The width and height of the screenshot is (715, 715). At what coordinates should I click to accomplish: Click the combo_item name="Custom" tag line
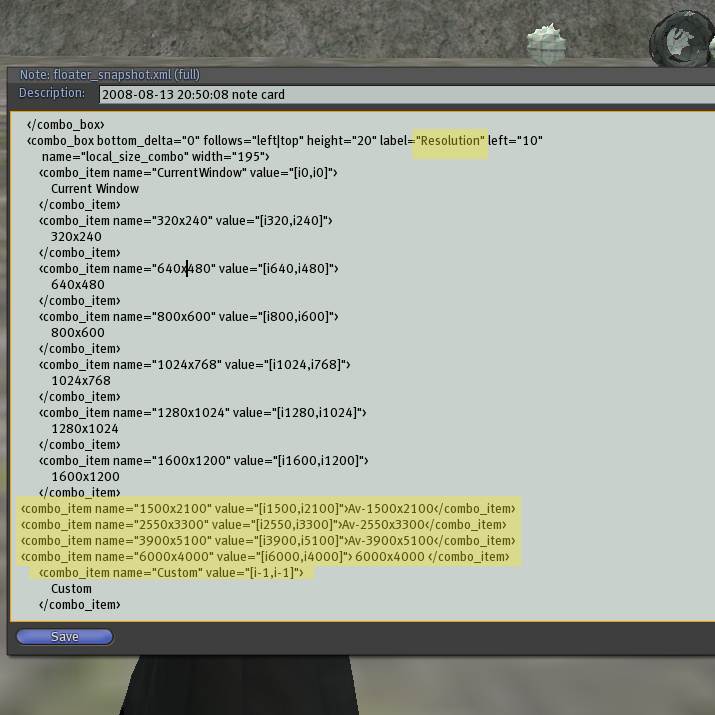pos(170,573)
